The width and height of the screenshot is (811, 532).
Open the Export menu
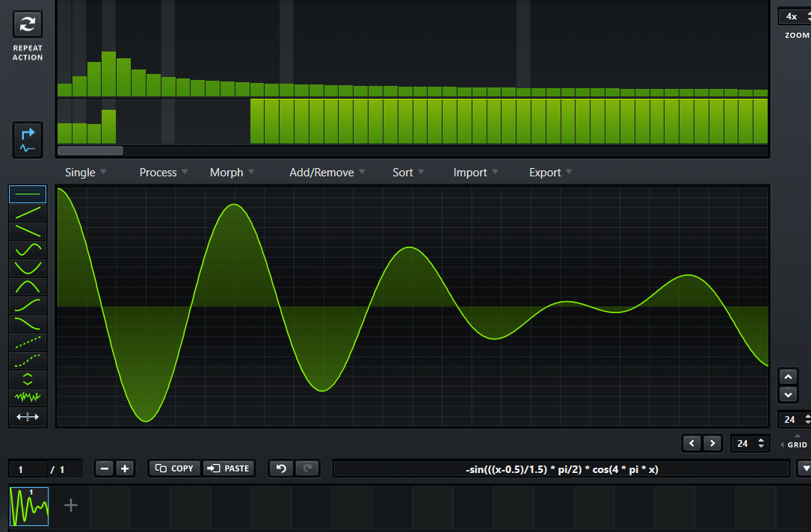click(550, 172)
